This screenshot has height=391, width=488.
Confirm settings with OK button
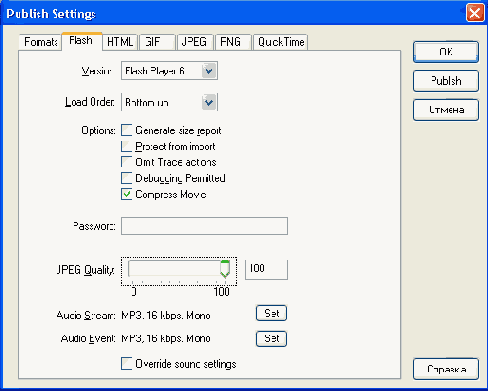[x=446, y=52]
